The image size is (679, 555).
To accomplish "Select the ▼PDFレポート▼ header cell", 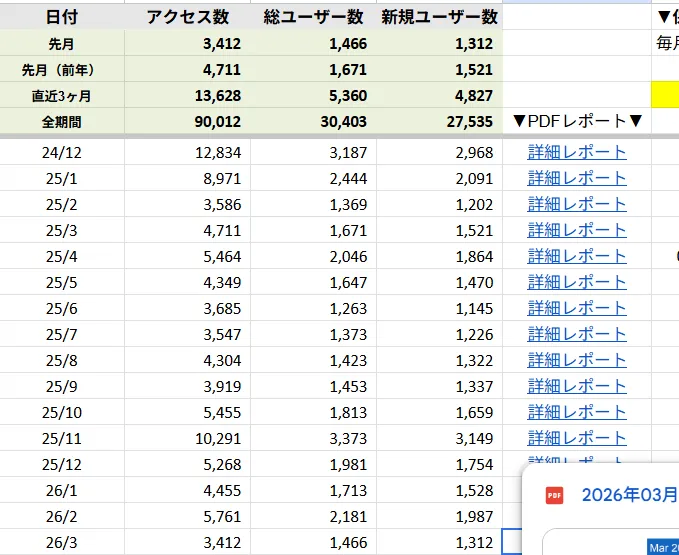I will 577,121.
